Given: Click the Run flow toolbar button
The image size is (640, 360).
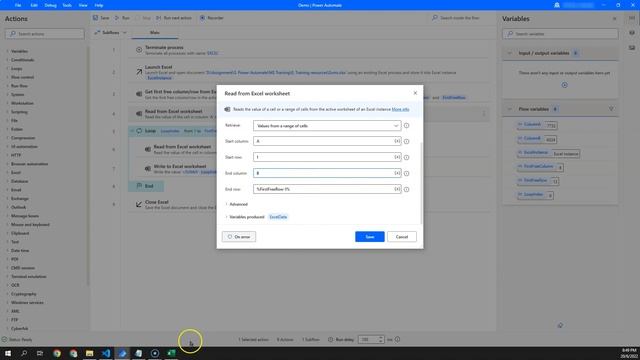Looking at the screenshot, I should click(122, 18).
